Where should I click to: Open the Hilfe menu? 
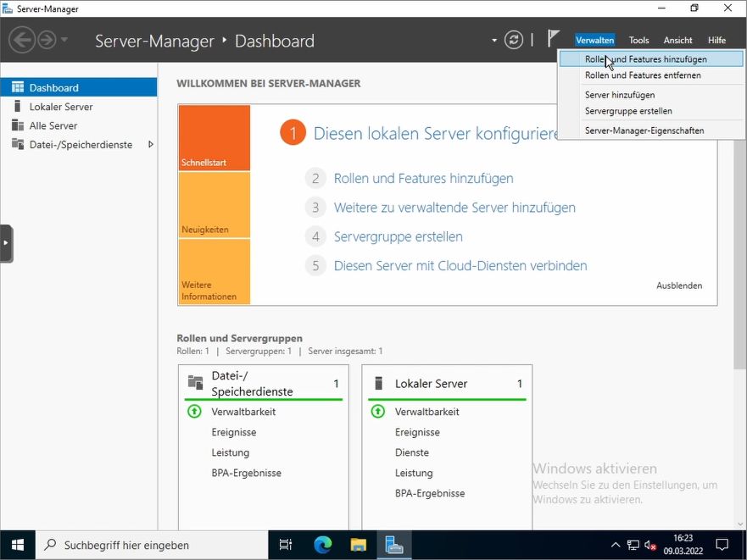[716, 41]
